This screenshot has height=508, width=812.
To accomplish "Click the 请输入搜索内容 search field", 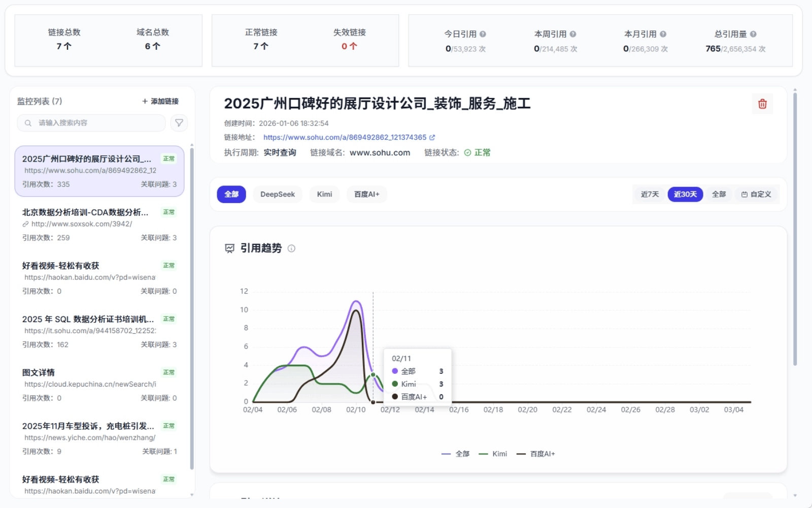I will click(x=91, y=122).
